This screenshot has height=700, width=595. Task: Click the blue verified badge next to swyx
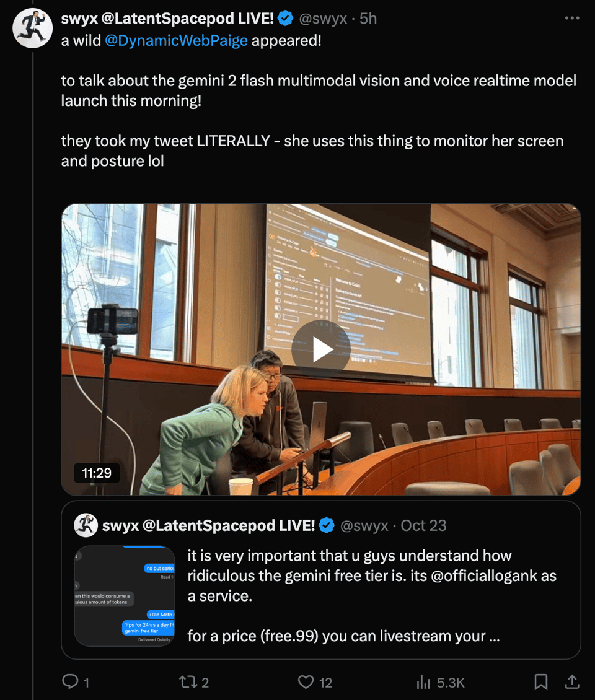(x=286, y=19)
